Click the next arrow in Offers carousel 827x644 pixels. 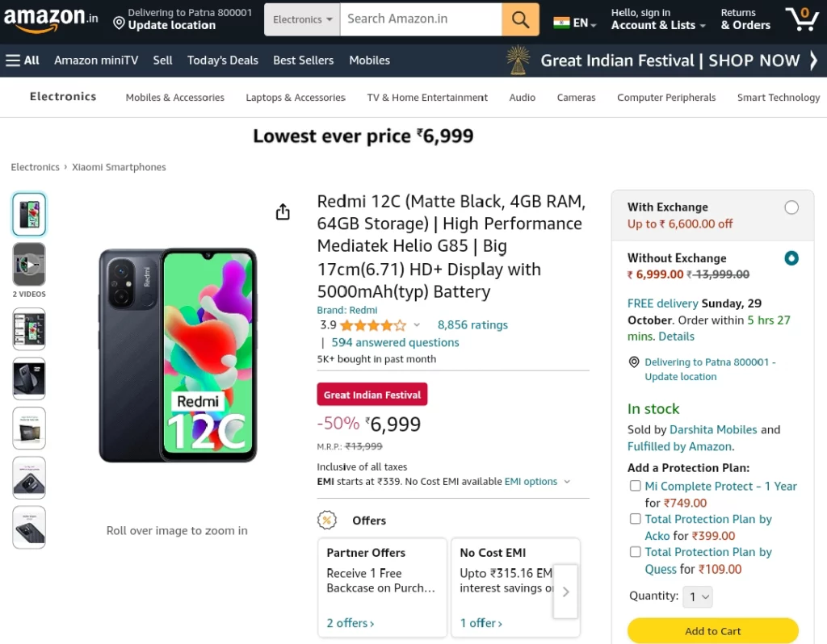(565, 592)
